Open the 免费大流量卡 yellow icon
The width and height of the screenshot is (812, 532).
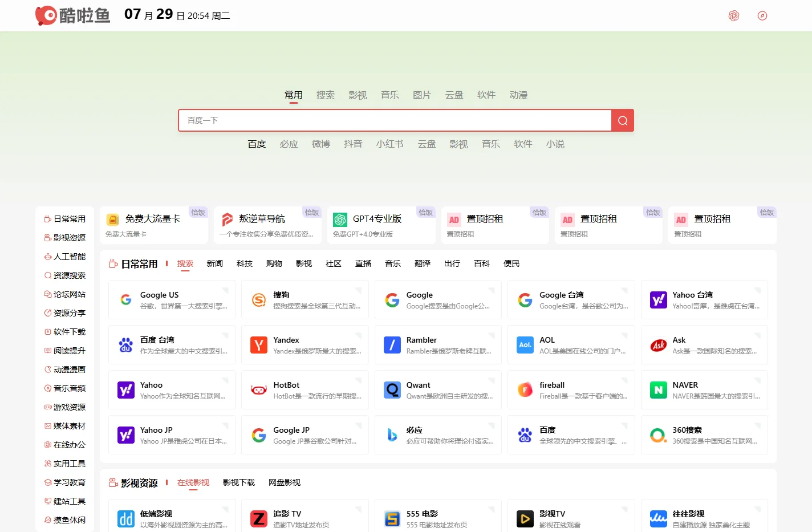tap(113, 220)
